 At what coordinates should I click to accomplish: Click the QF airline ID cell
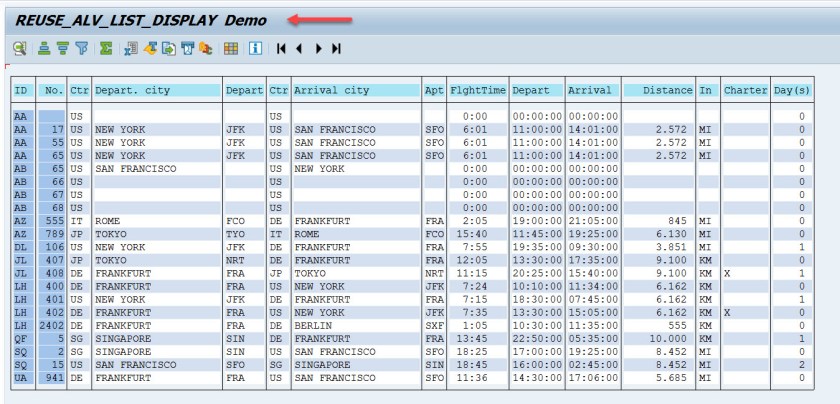(x=21, y=339)
